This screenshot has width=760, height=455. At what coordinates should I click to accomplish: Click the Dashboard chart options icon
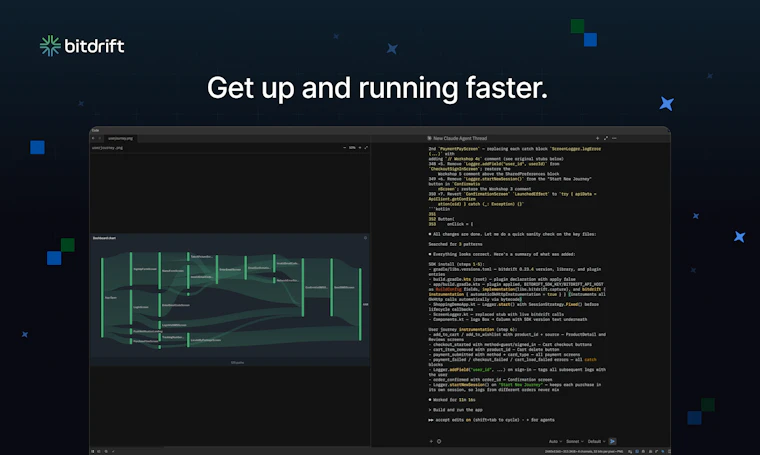tap(365, 238)
